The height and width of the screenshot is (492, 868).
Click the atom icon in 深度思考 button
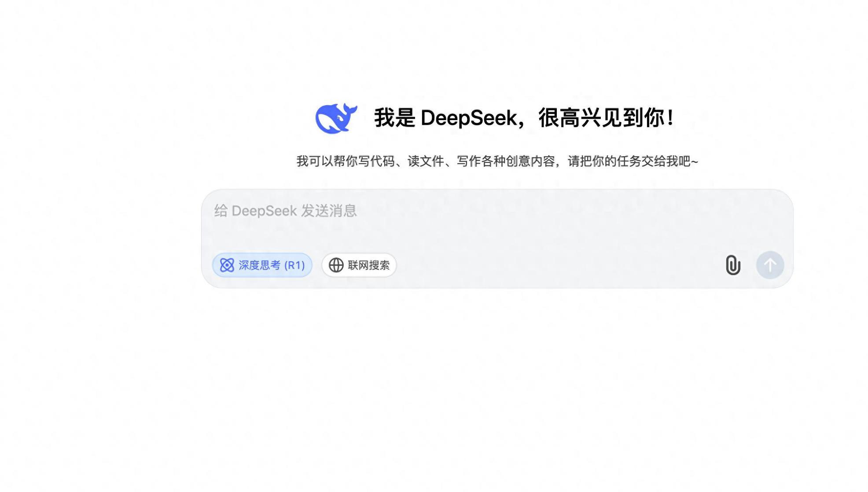point(227,265)
